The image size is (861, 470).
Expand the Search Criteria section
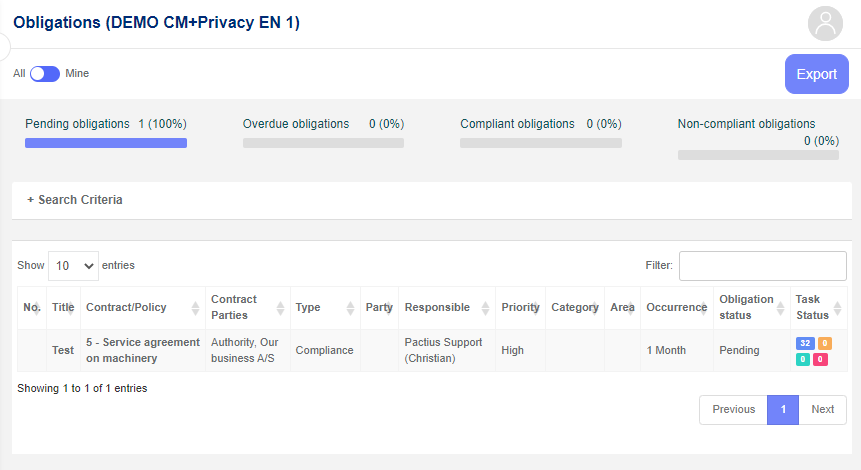point(75,200)
